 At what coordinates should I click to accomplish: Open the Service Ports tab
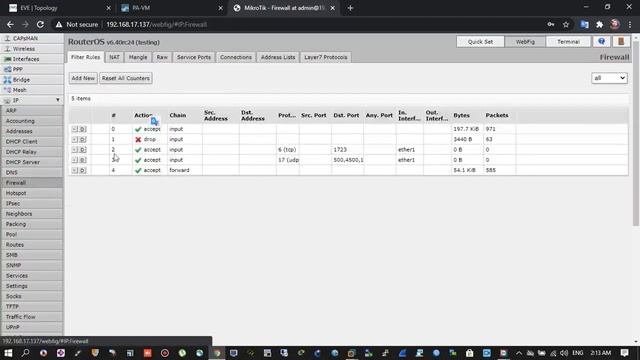coord(194,57)
